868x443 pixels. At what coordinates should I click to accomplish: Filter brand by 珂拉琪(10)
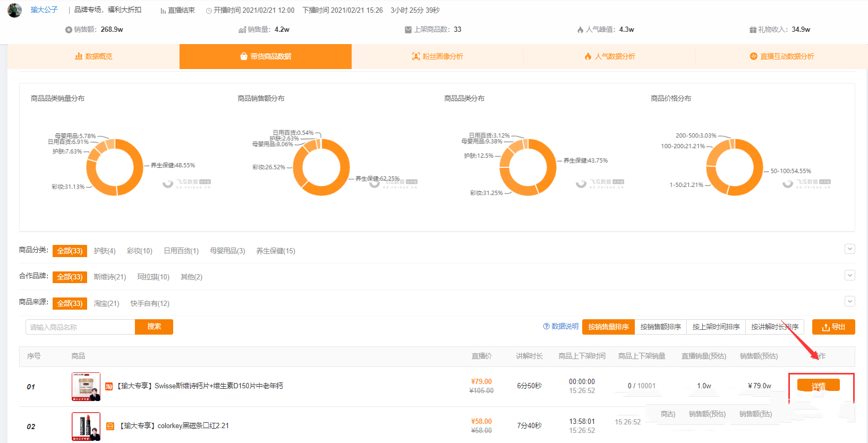(x=154, y=277)
